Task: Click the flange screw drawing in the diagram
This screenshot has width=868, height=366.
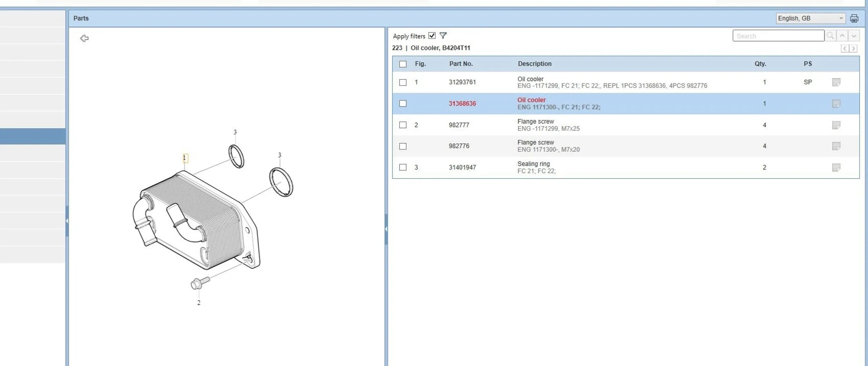Action: pyautogui.click(x=200, y=283)
